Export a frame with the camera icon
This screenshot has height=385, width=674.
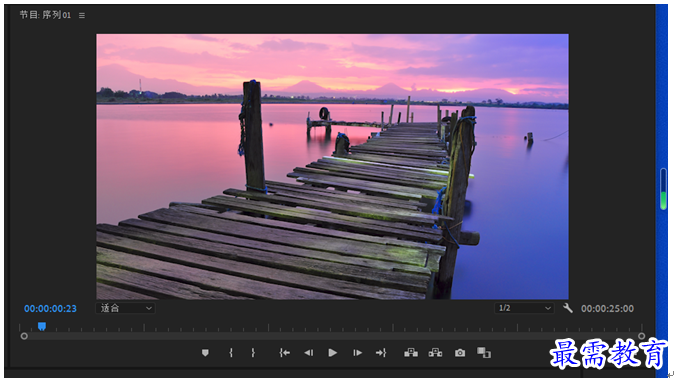pos(460,353)
